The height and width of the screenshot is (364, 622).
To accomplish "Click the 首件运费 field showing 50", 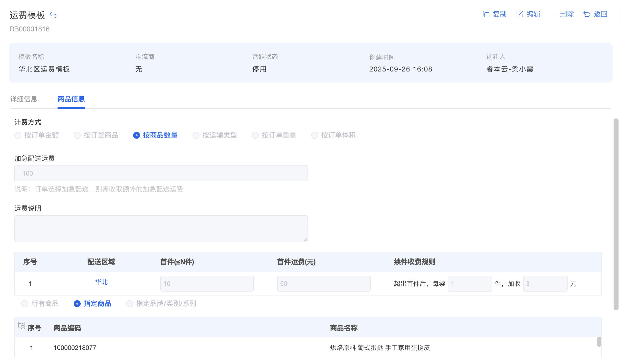I will (324, 284).
